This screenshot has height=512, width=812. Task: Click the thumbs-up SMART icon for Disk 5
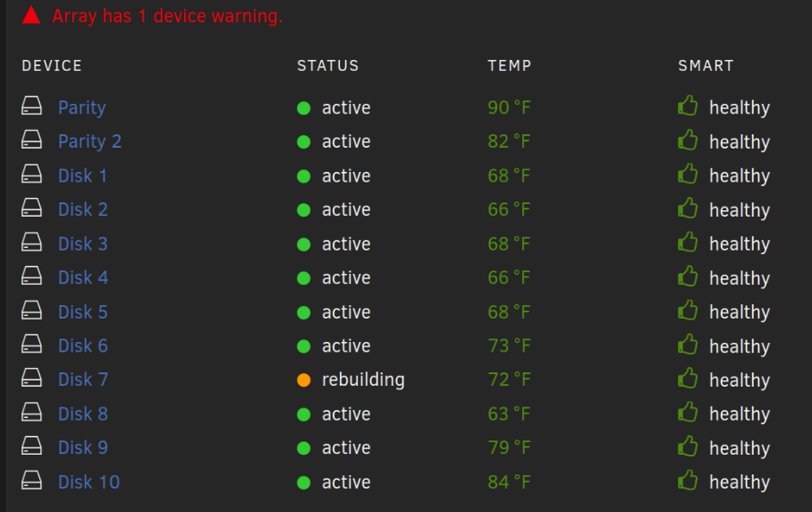coord(688,310)
